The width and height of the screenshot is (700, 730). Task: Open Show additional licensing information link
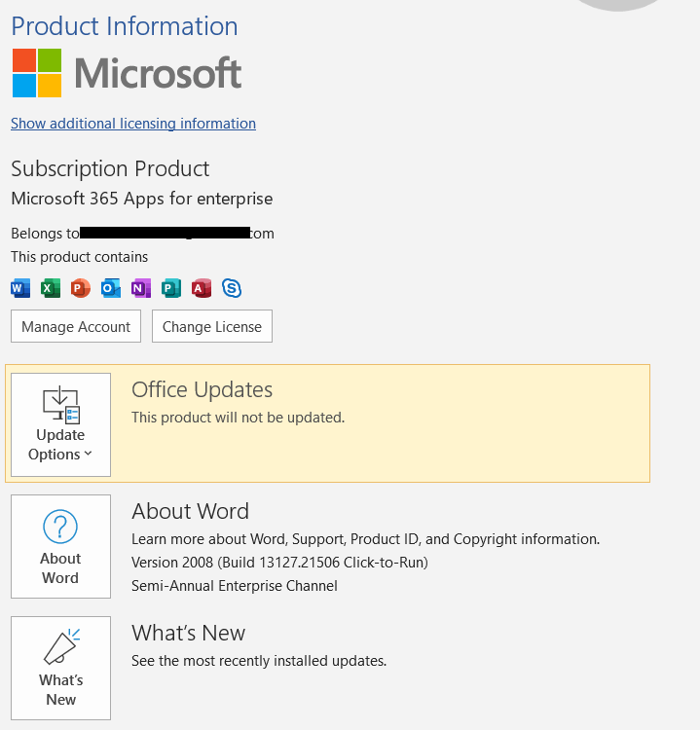(x=133, y=124)
